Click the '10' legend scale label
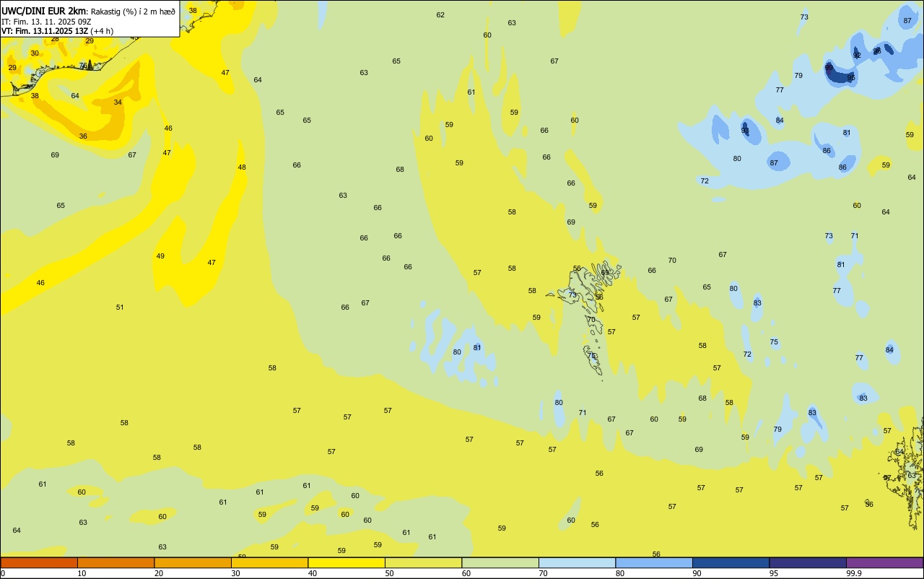Image resolution: width=924 pixels, height=579 pixels. 82,573
